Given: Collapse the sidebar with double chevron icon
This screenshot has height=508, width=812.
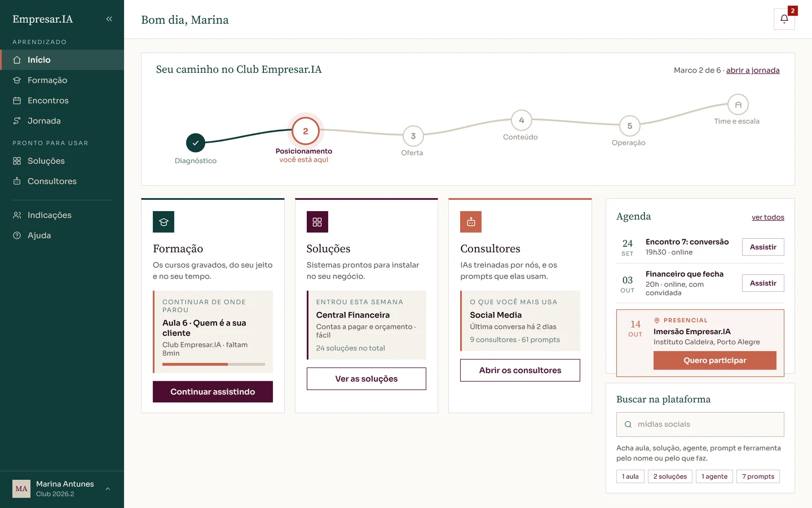Looking at the screenshot, I should click(x=109, y=19).
